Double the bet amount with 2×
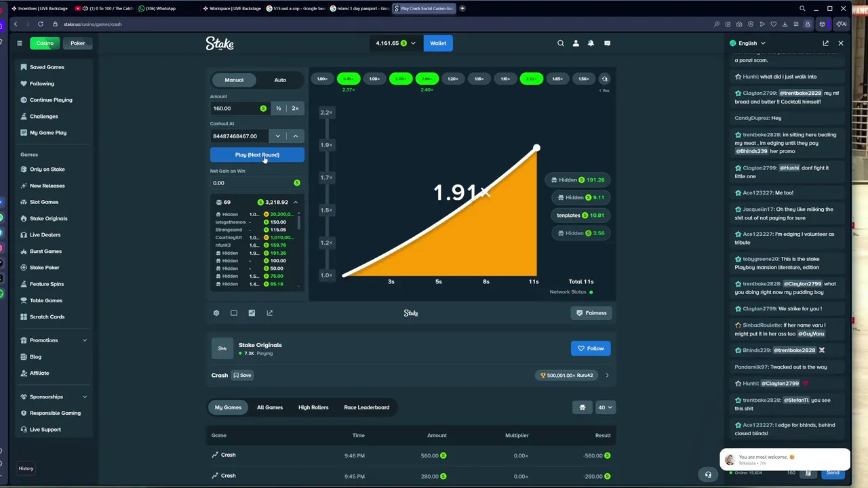 point(295,108)
